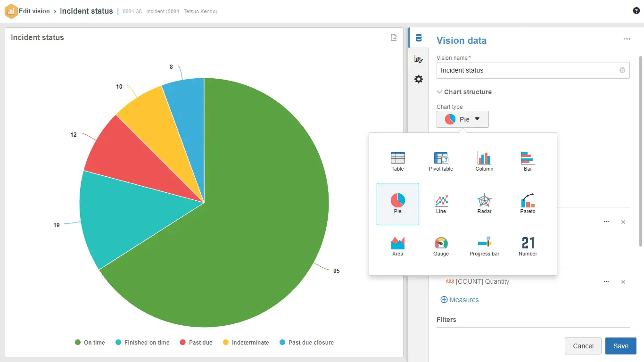This screenshot has width=644, height=362.
Task: Click the export document icon on the chart
Action: click(x=394, y=37)
